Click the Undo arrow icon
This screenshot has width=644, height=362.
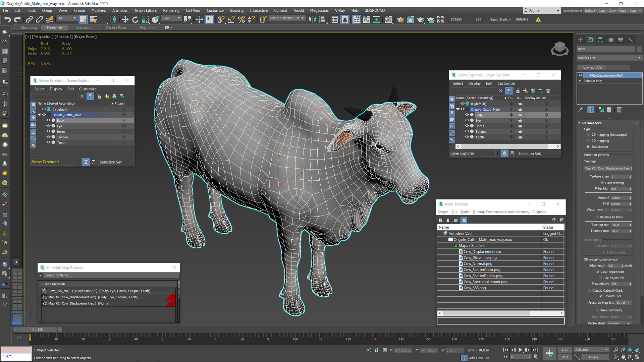pos(7,19)
